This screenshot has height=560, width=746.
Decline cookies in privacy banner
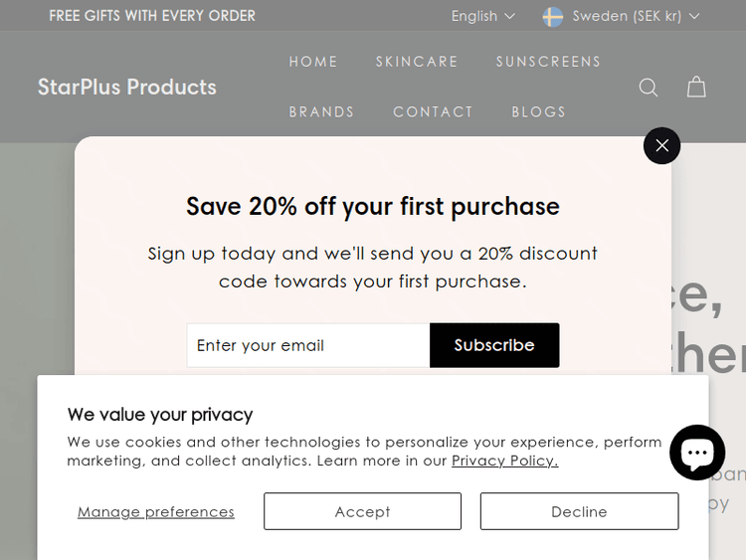click(579, 511)
